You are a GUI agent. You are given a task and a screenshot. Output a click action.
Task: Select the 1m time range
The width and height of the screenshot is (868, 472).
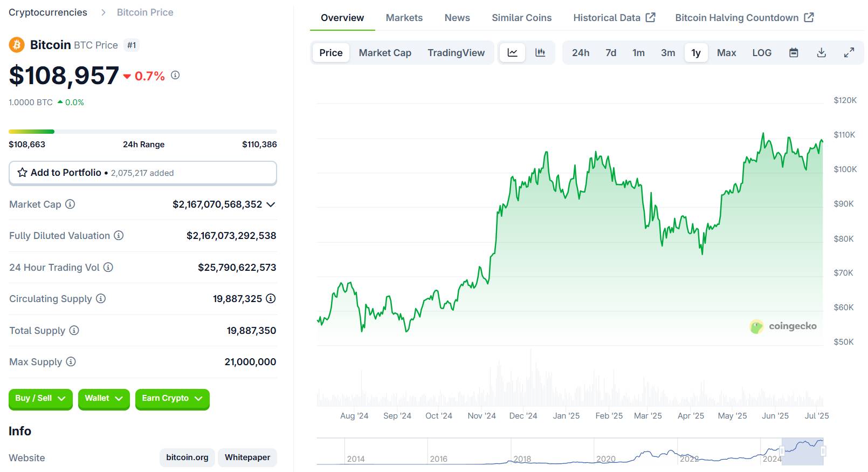pos(639,53)
